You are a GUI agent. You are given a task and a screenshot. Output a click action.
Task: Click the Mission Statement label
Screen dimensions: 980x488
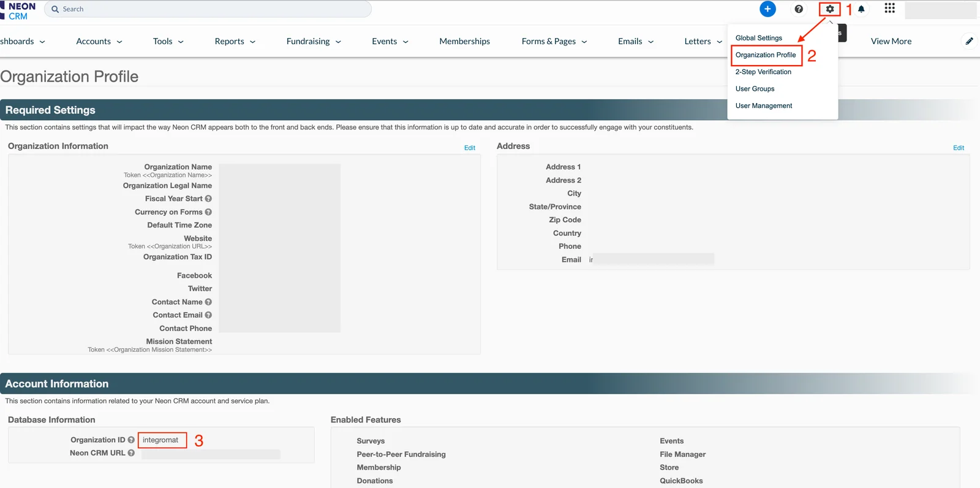(x=179, y=341)
